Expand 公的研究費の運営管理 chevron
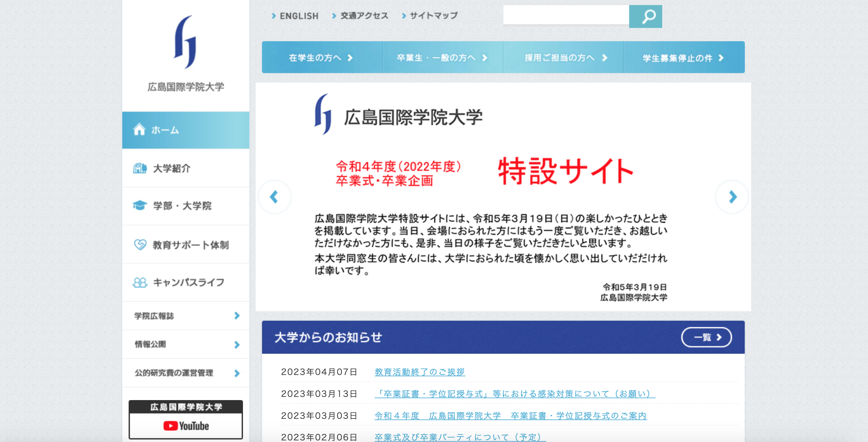868x442 pixels. (237, 373)
